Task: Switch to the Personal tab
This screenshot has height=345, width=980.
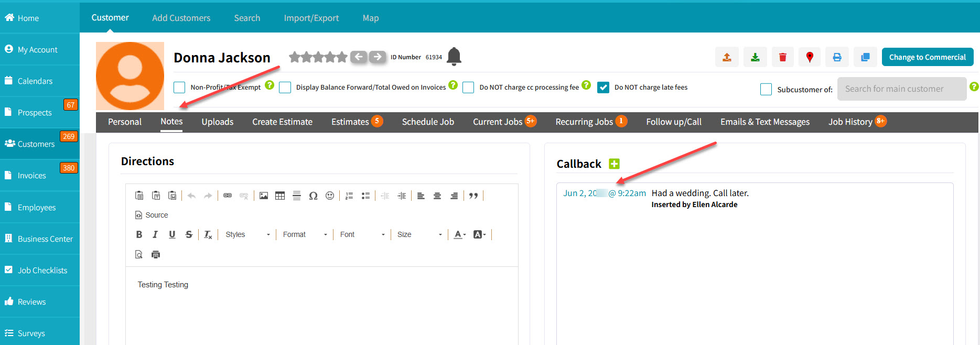Action: pyautogui.click(x=125, y=122)
